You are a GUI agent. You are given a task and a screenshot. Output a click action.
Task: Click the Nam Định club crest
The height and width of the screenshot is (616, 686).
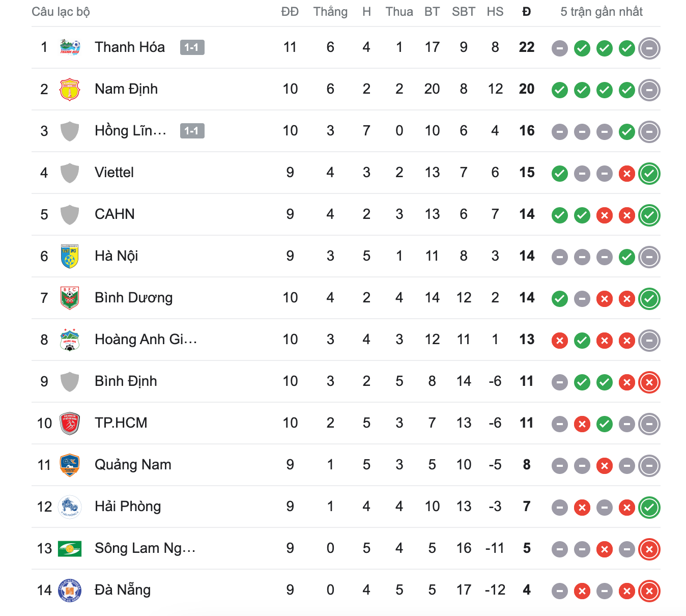(x=70, y=90)
